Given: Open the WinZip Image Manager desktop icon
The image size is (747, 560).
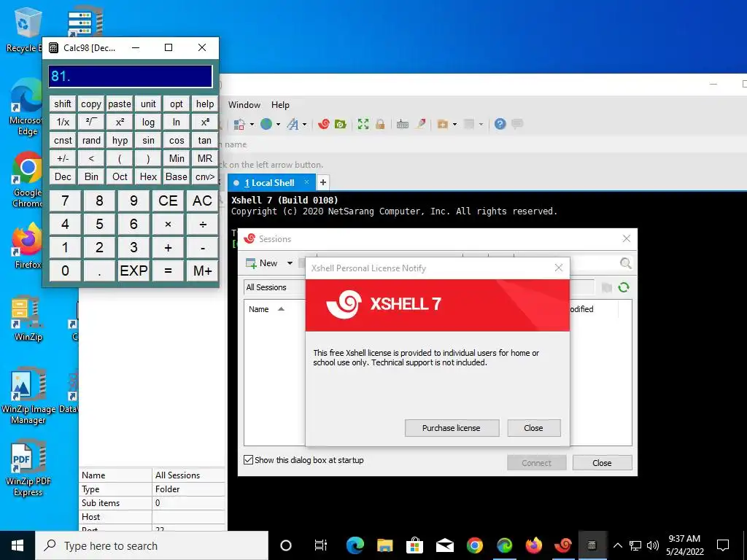Looking at the screenshot, I should pyautogui.click(x=28, y=395).
